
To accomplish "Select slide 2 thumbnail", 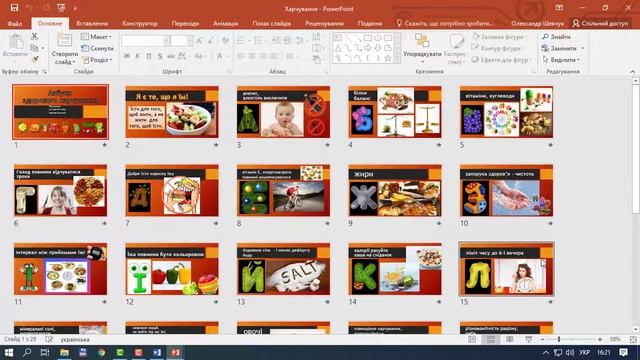I will pyautogui.click(x=172, y=111).
